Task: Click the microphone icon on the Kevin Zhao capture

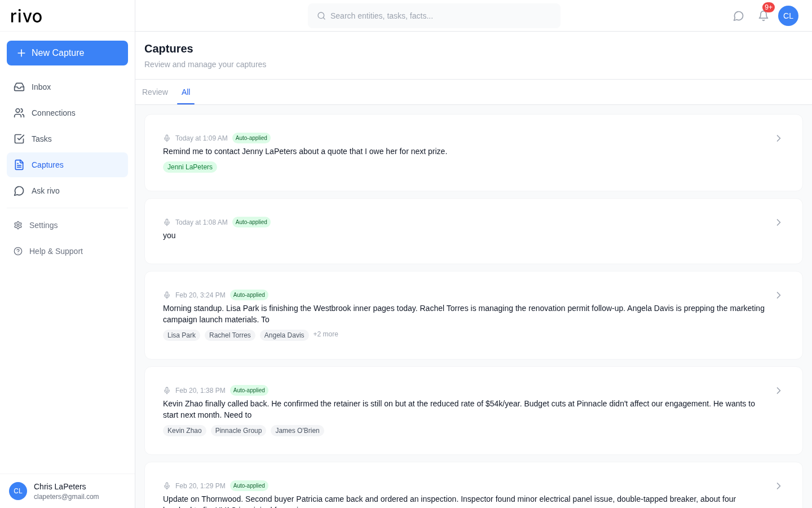Action: (167, 390)
